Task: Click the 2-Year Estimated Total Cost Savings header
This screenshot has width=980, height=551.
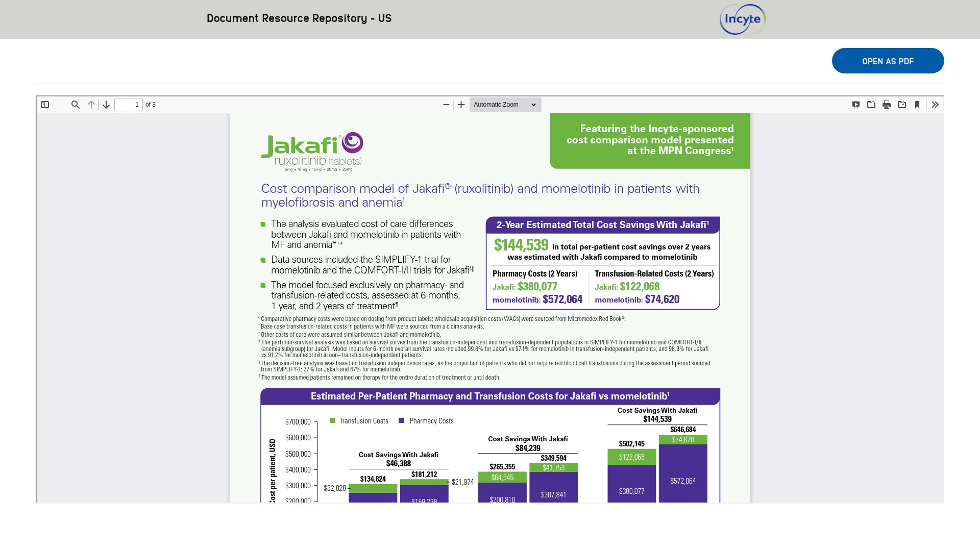Action: tap(603, 225)
